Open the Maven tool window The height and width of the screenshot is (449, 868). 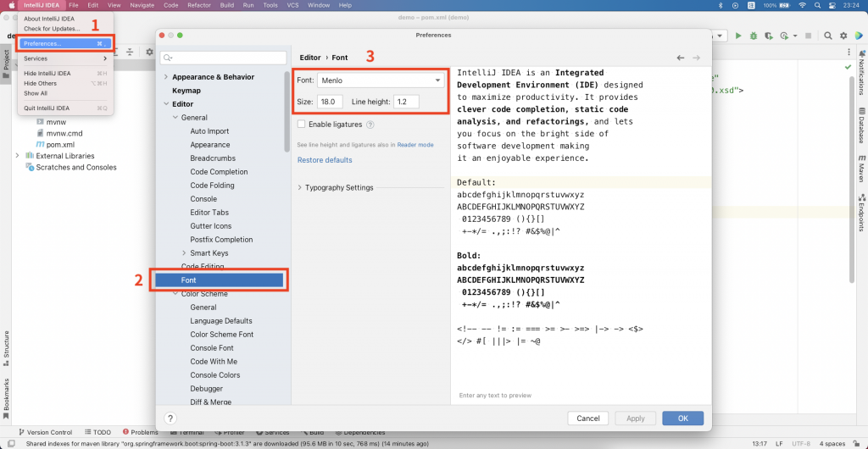[x=862, y=169]
